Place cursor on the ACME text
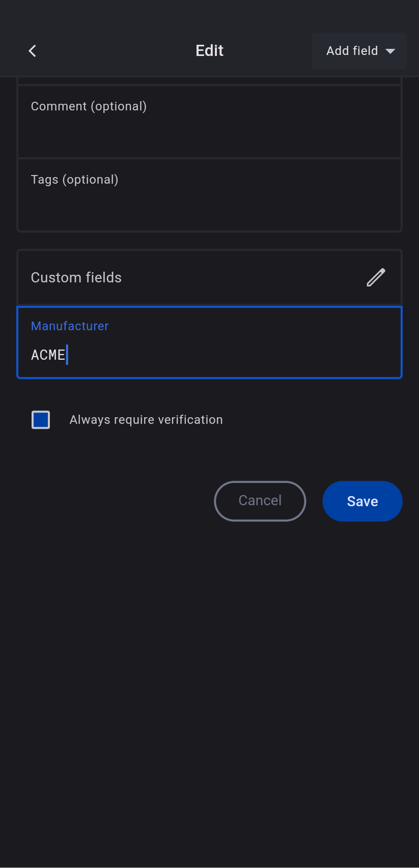Image resolution: width=419 pixels, height=868 pixels. coord(48,355)
